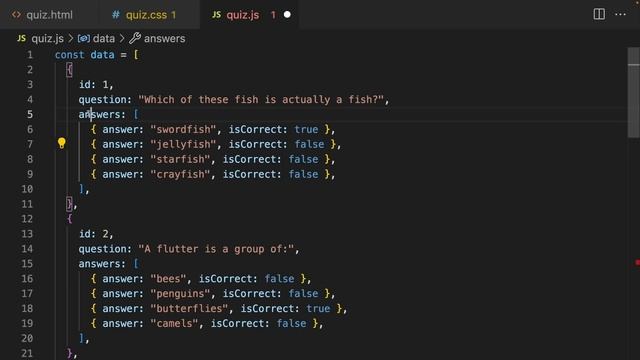This screenshot has width=640, height=360.
Task: Click "true" value on the butterflies line
Action: click(318, 309)
